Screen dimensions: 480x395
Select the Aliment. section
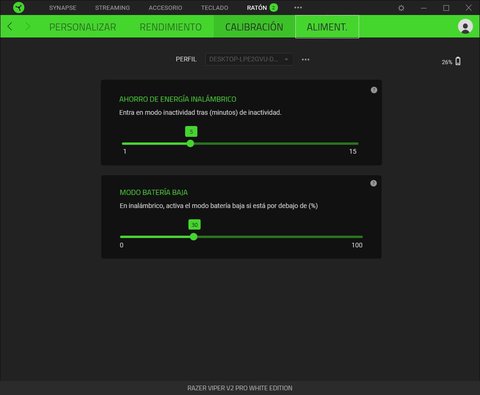[x=327, y=27]
